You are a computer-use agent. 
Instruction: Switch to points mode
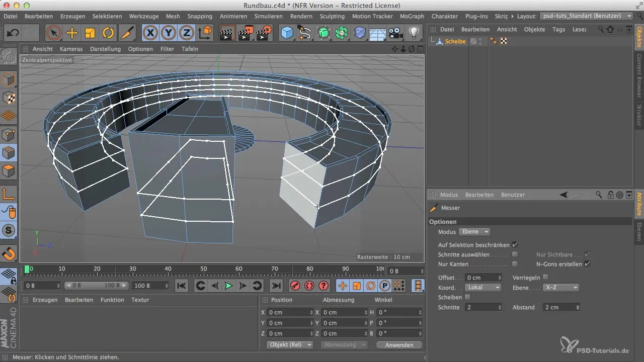[9, 134]
